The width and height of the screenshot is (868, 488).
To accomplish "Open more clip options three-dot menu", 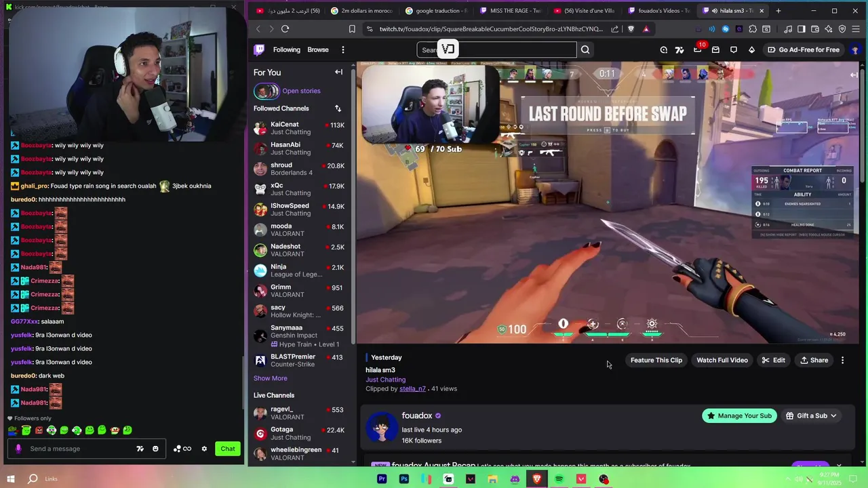I will 842,361.
